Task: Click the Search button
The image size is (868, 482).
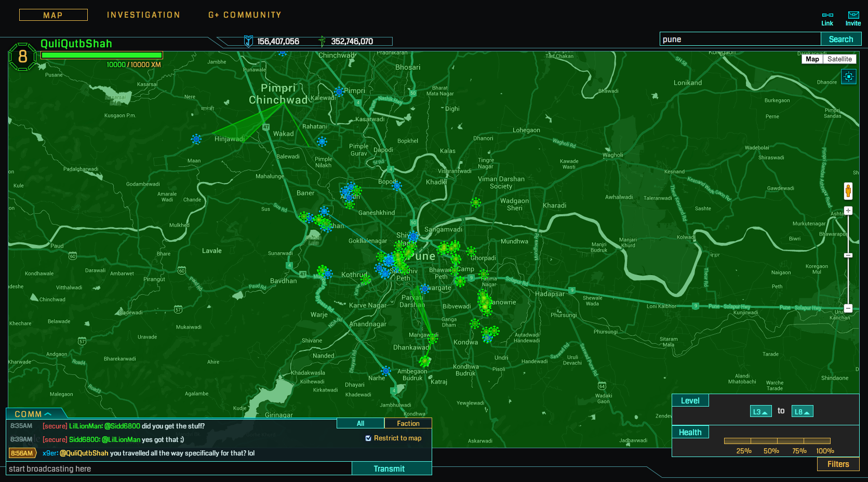Action: click(841, 39)
